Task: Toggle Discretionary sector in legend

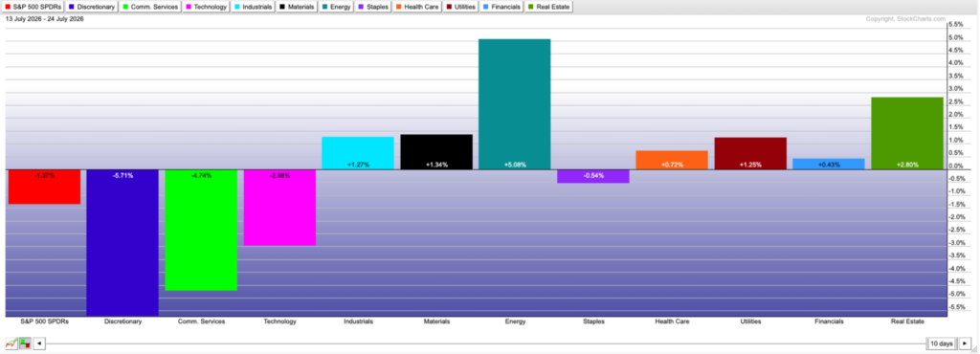Action: point(92,7)
